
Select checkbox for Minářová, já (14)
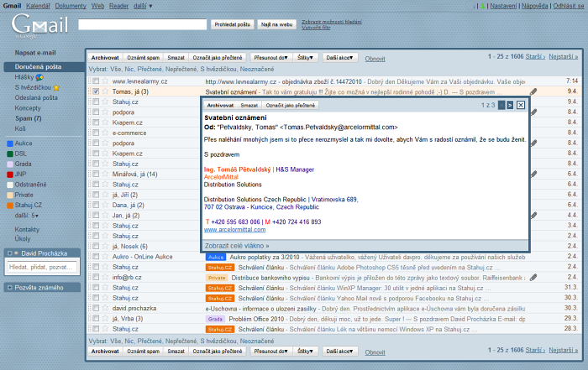click(x=96, y=174)
